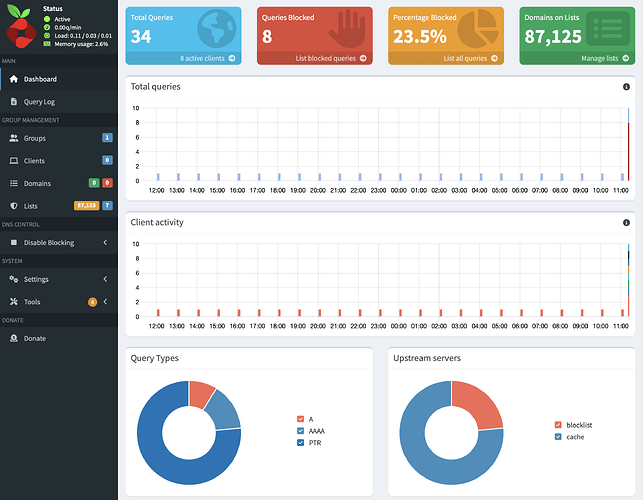Uncheck the PTR legend checkbox
Viewport: 643px width, 500px height.
tap(300, 440)
